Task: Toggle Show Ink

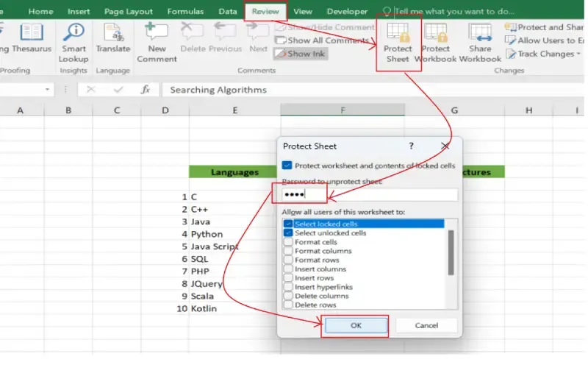Action: [301, 54]
